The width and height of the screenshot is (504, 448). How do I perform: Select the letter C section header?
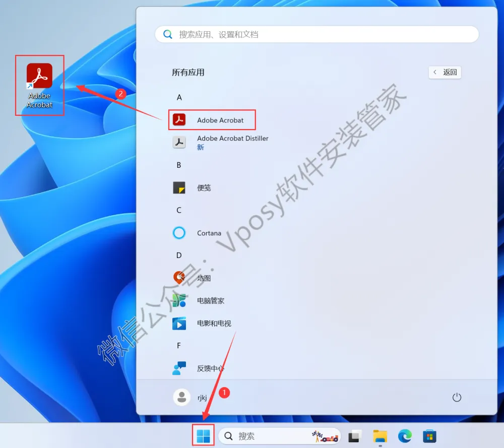pos(179,210)
